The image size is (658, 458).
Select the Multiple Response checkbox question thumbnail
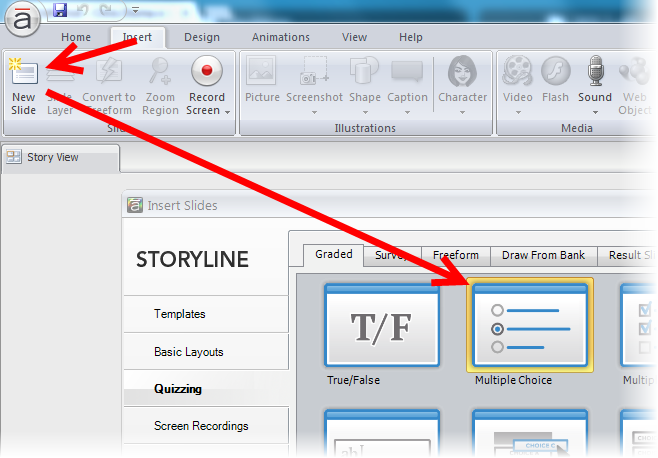639,325
